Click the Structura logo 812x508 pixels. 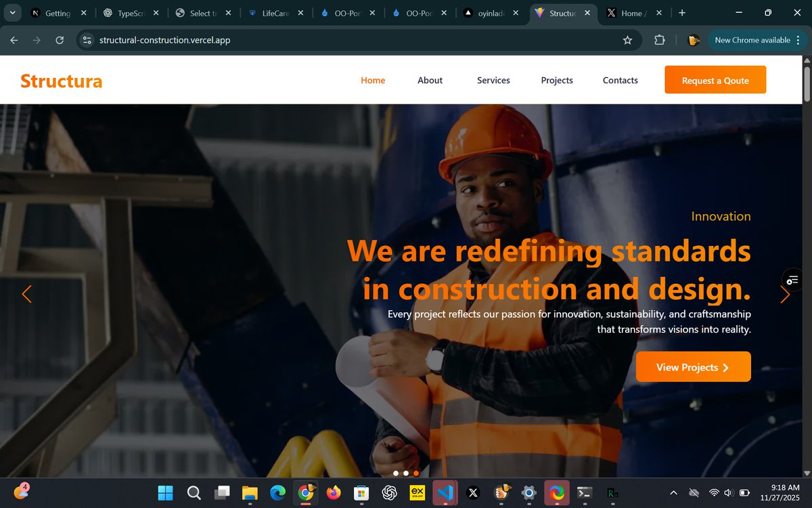click(x=62, y=81)
